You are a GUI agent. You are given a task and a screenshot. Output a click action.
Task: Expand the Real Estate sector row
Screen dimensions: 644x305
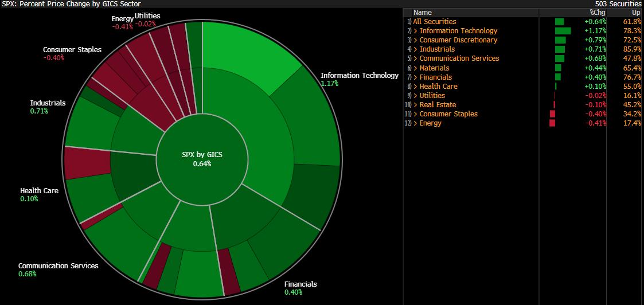(x=415, y=105)
